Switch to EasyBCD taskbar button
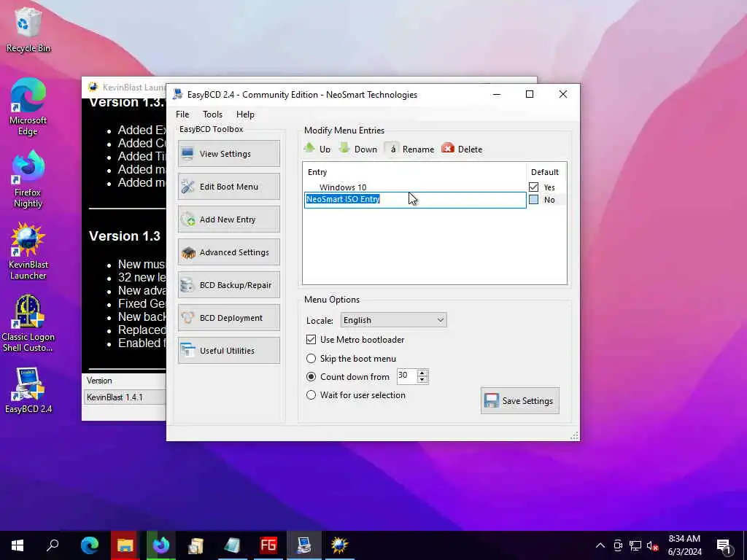Viewport: 747px width, 560px height. tap(304, 545)
